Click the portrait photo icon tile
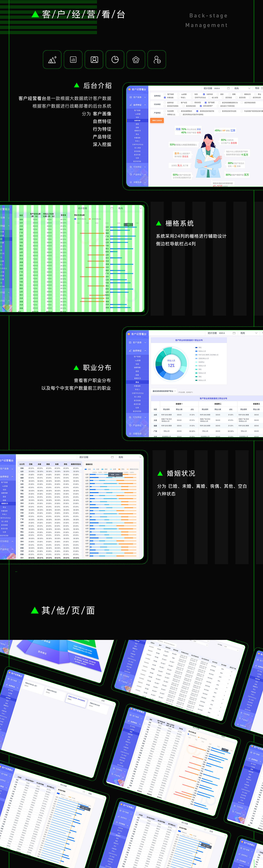The width and height of the screenshot is (263, 868). tap(94, 60)
